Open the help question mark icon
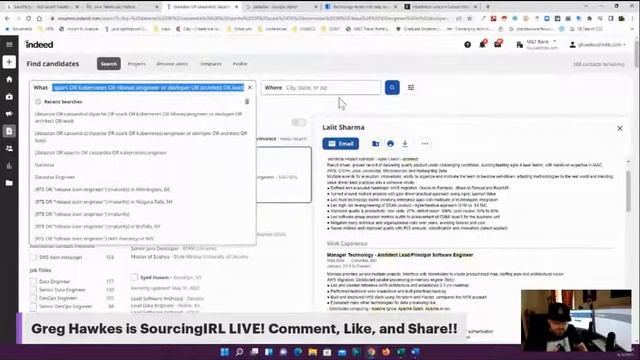Viewport: 640px width, 360px height. click(x=467, y=44)
